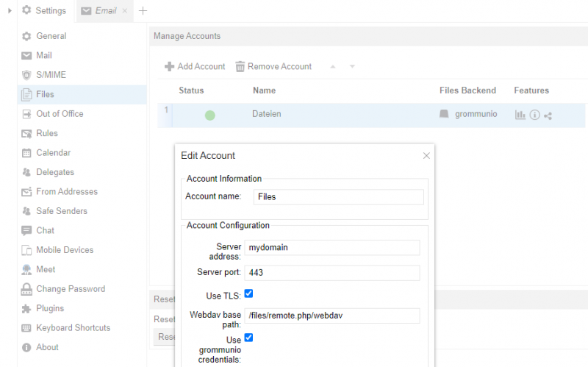Select Out of Office settings
This screenshot has height=367, width=588.
(60, 114)
